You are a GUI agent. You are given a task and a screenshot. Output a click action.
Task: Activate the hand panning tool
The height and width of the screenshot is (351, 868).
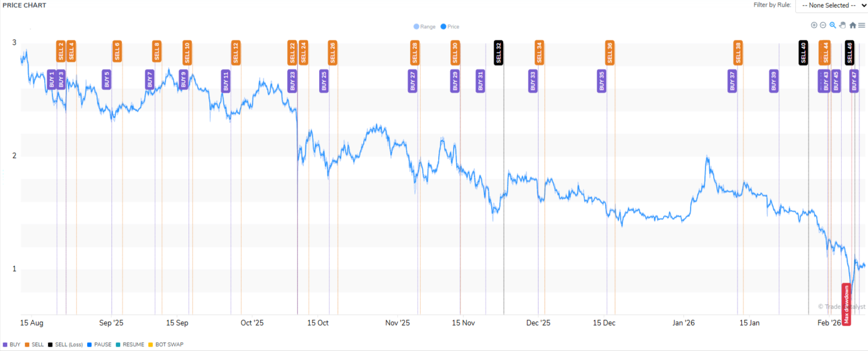[x=842, y=25]
